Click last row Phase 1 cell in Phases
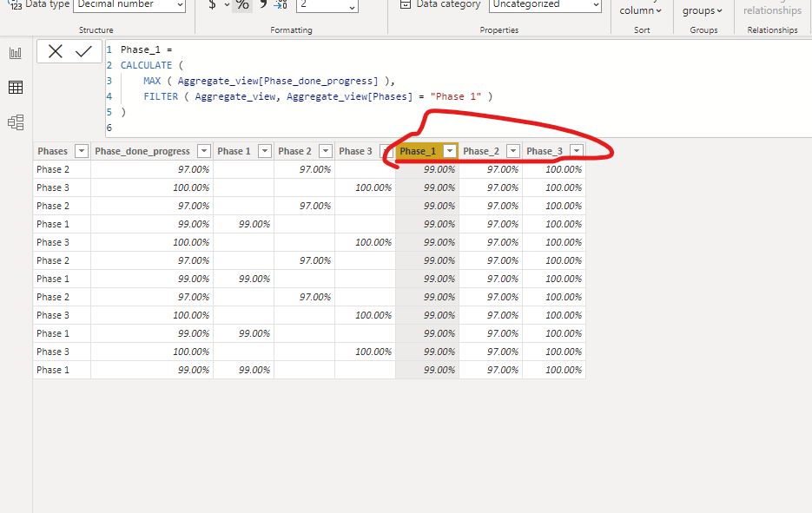 [x=62, y=370]
